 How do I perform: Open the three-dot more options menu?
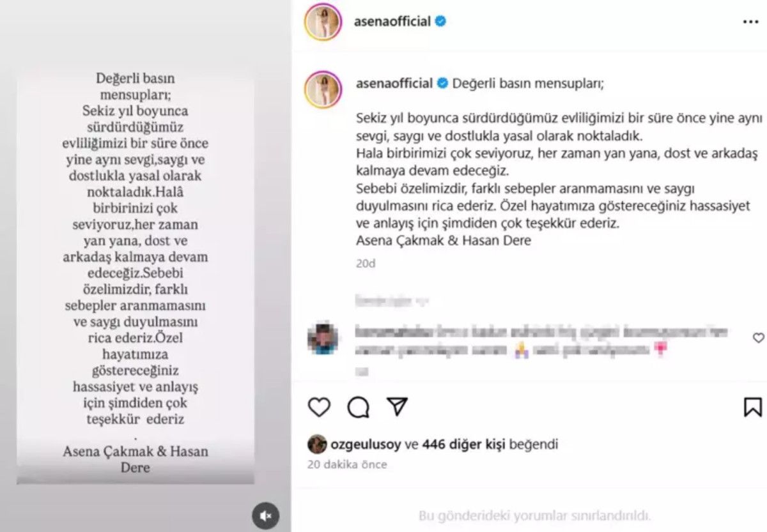750,22
